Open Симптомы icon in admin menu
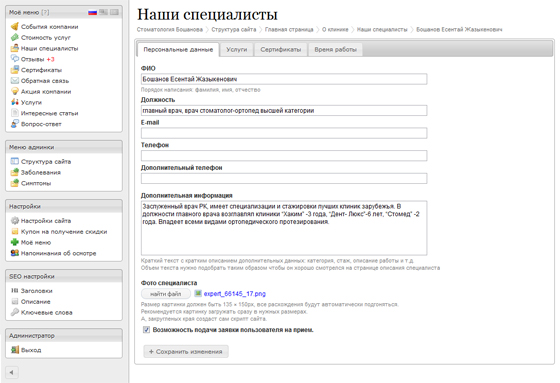The height and width of the screenshot is (383, 560). point(15,183)
